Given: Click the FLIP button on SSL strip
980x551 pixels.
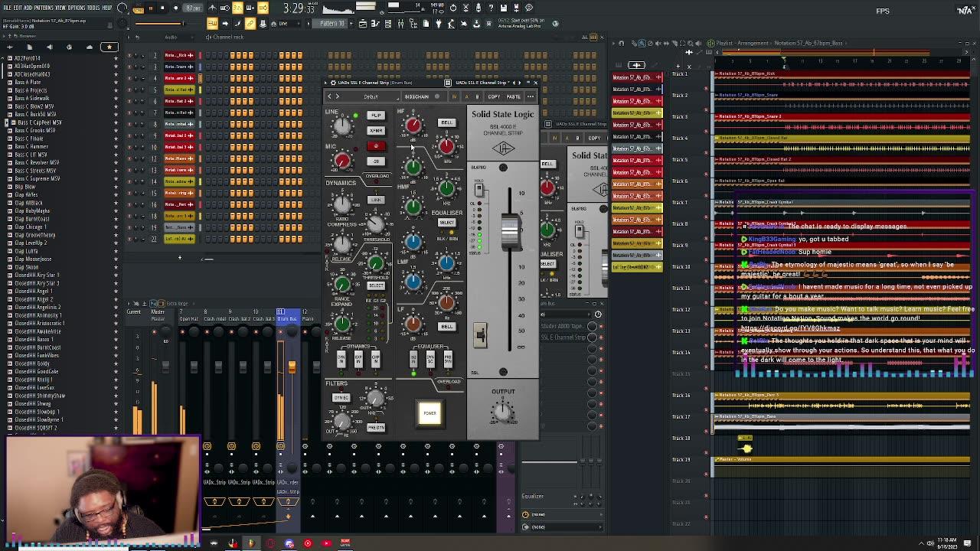Looking at the screenshot, I should point(375,116).
